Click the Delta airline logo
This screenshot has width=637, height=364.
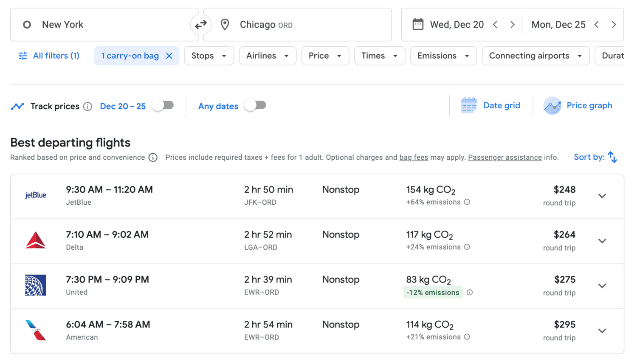click(x=36, y=240)
